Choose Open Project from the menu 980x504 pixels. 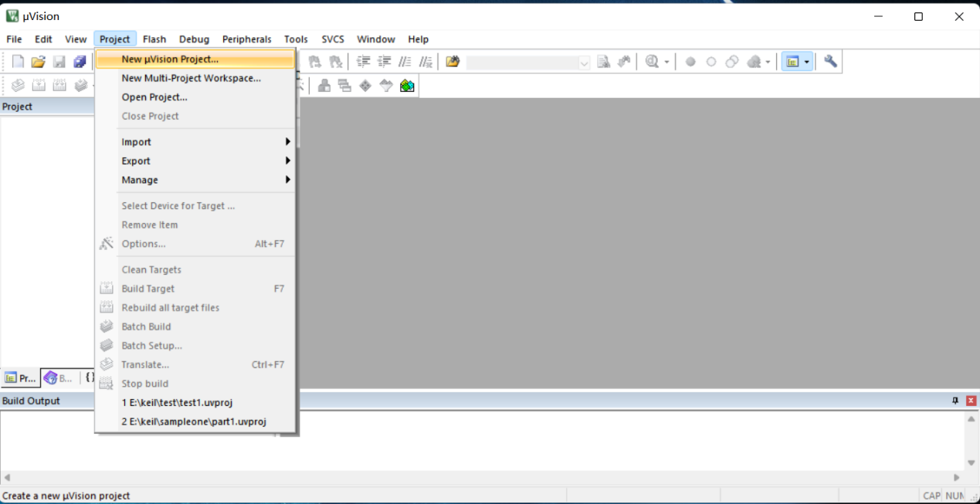tap(195, 97)
